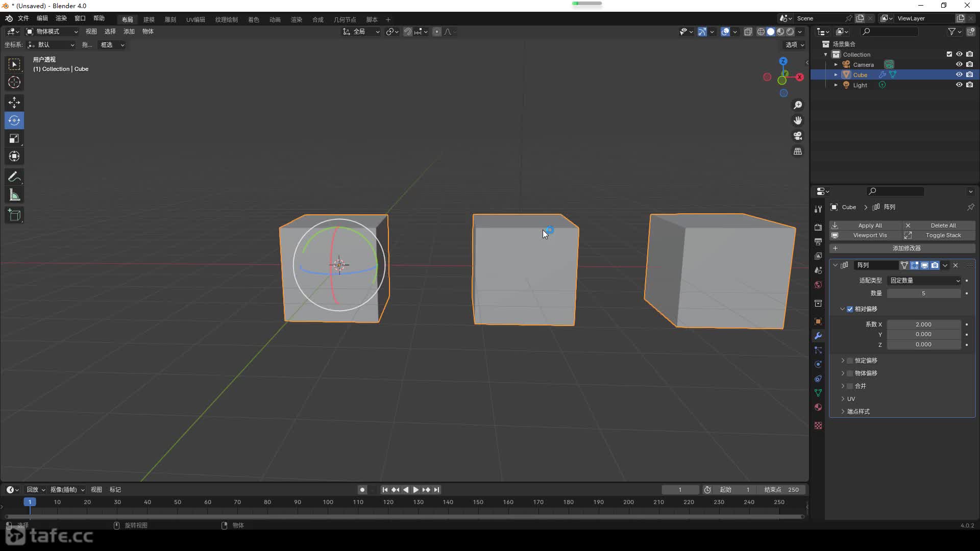Choose the Move tool
The image size is (980, 551).
(14, 103)
